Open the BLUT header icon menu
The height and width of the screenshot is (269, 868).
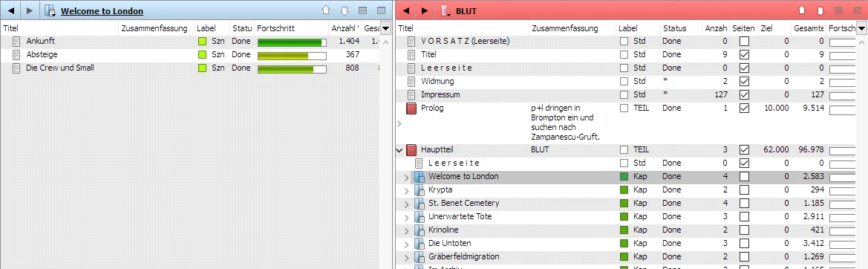(445, 10)
